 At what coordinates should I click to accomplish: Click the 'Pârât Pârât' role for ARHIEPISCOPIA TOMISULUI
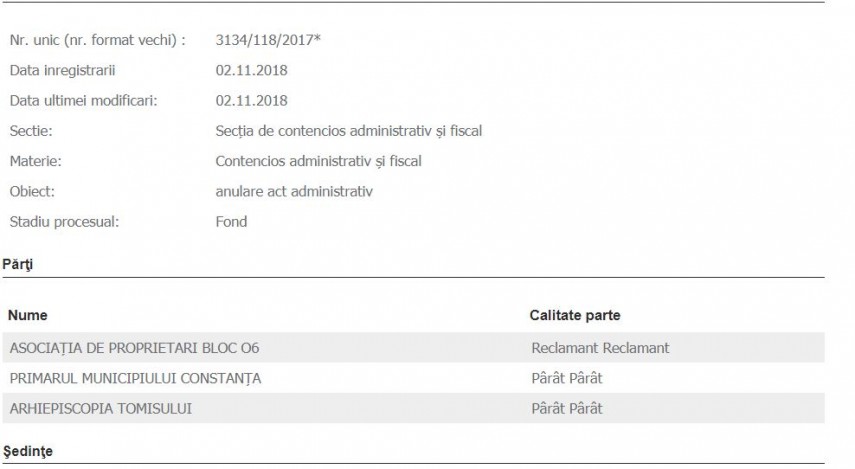click(566, 408)
